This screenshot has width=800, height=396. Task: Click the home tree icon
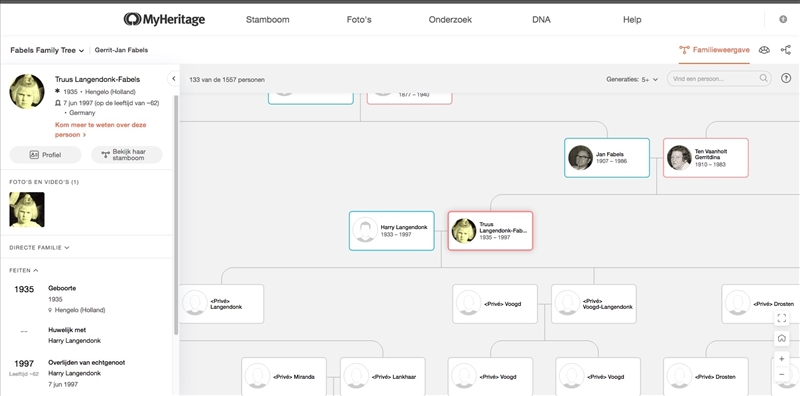[781, 338]
